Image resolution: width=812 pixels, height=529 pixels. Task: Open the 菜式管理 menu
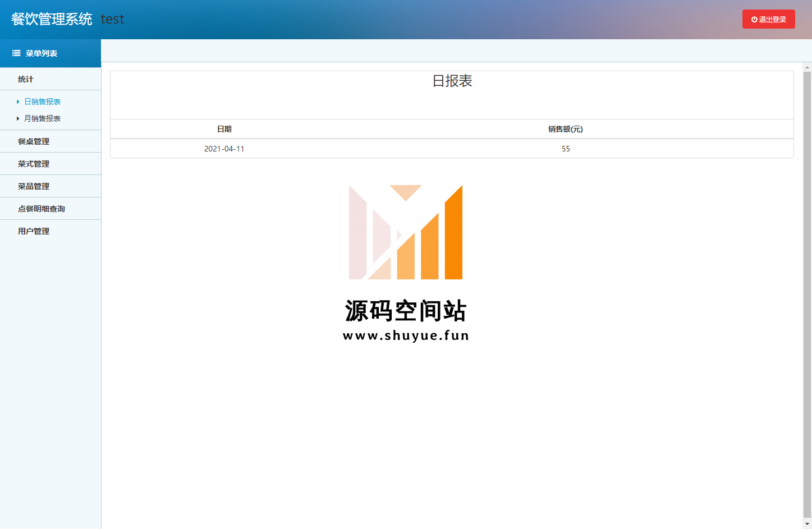51,164
